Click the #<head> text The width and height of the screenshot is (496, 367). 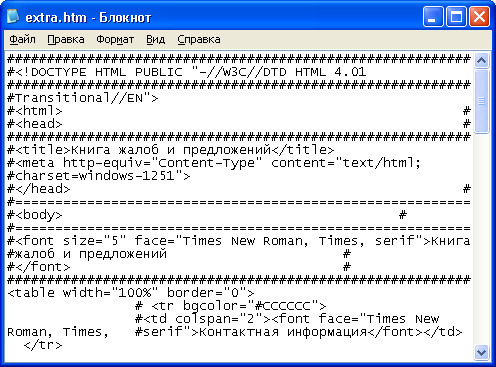coord(35,124)
